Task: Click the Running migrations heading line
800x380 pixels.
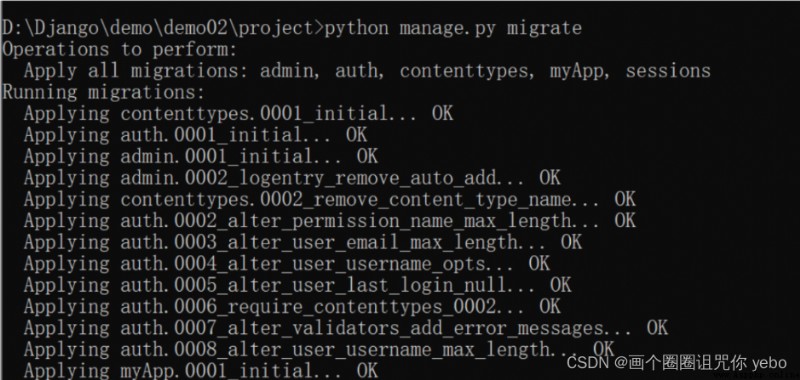Action: click(x=104, y=92)
